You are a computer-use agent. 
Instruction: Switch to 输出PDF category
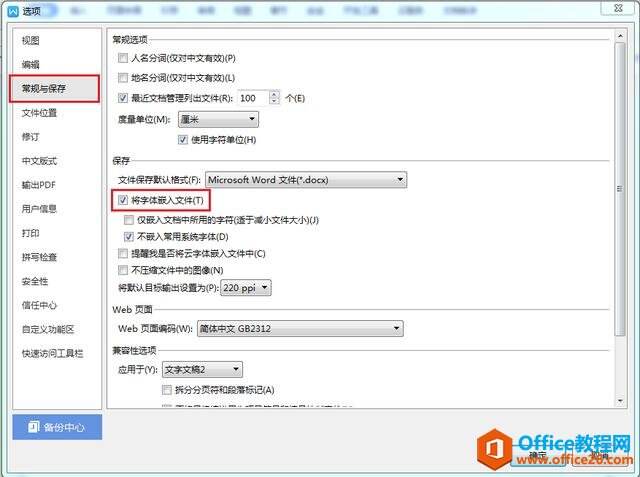(x=39, y=185)
